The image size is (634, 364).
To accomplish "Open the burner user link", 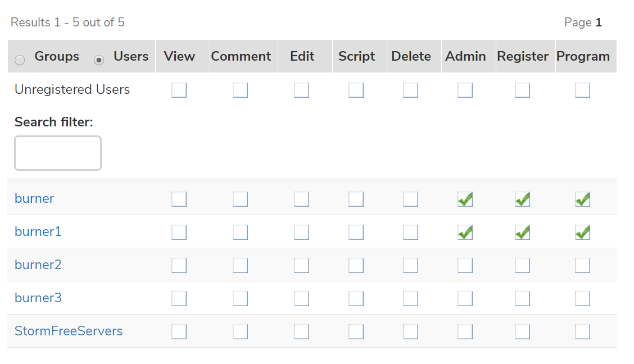I will (x=34, y=198).
